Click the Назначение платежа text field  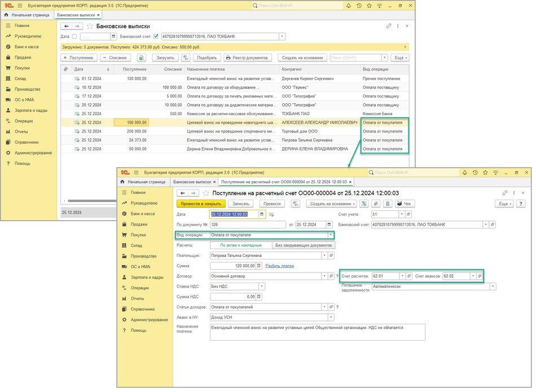click(x=317, y=331)
